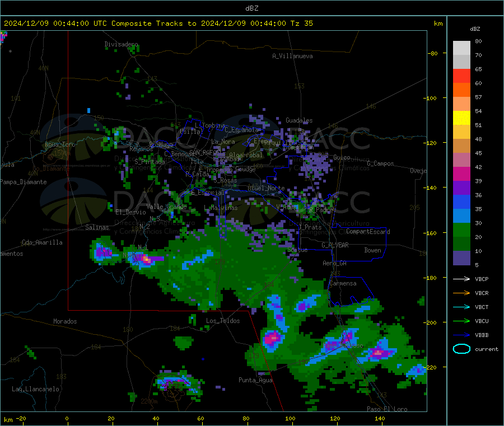The width and height of the screenshot is (504, 426).
Task: Click the La_Nora place label
Action: [223, 142]
